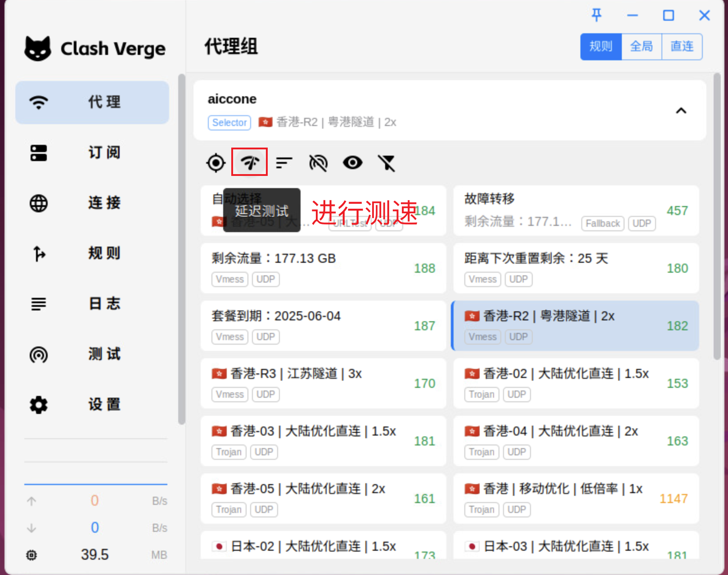
Task: Switch to 规则 rule mode
Action: pos(601,47)
